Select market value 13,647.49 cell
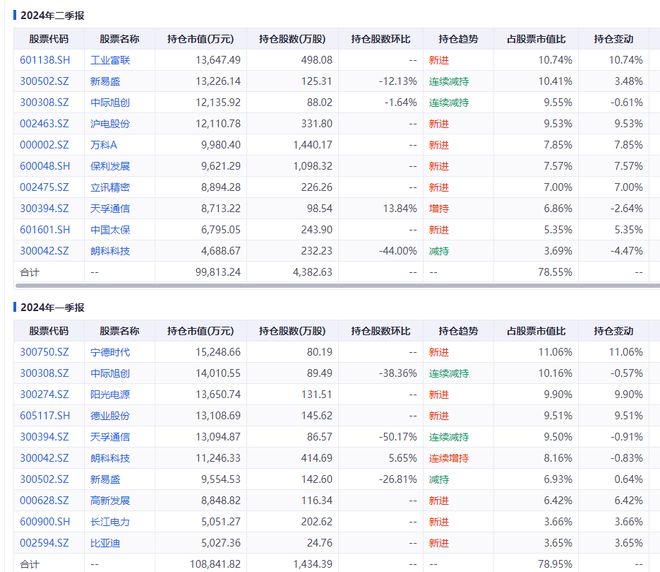 coord(218,60)
